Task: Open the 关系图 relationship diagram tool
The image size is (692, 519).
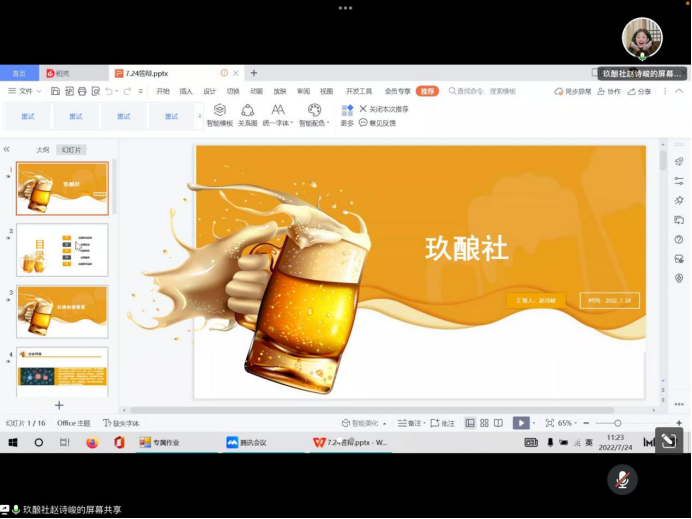Action: (247, 111)
